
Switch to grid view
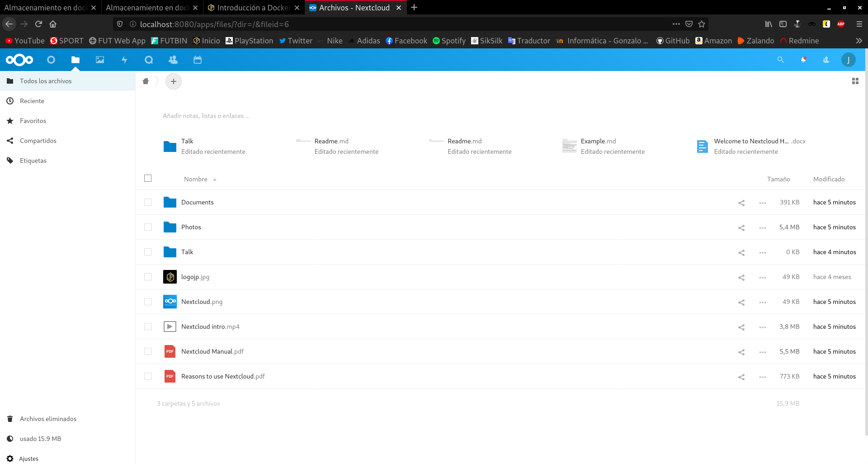click(855, 81)
